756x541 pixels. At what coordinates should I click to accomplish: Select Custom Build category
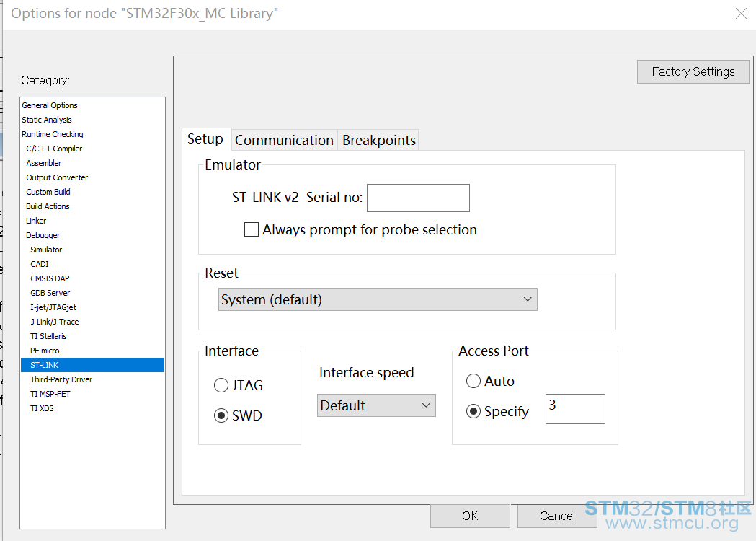[92, 192]
